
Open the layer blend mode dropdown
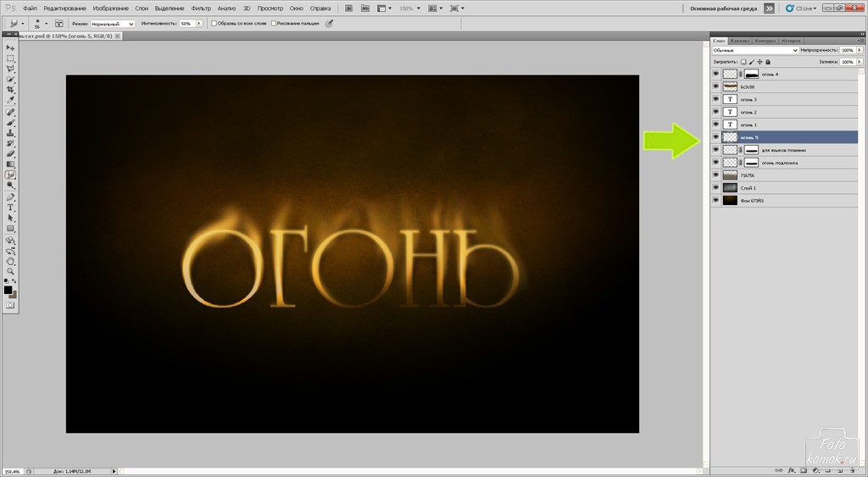(755, 50)
